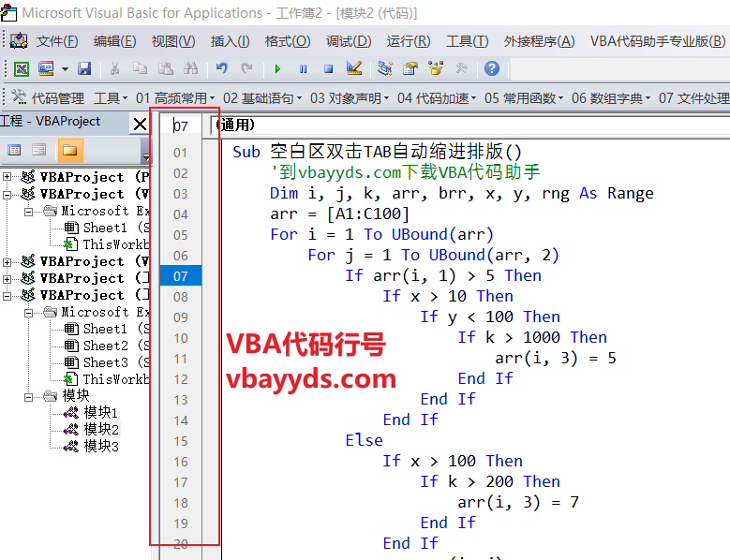Toggle Folders icon in project panel
The width and height of the screenshot is (730, 560).
click(x=70, y=150)
